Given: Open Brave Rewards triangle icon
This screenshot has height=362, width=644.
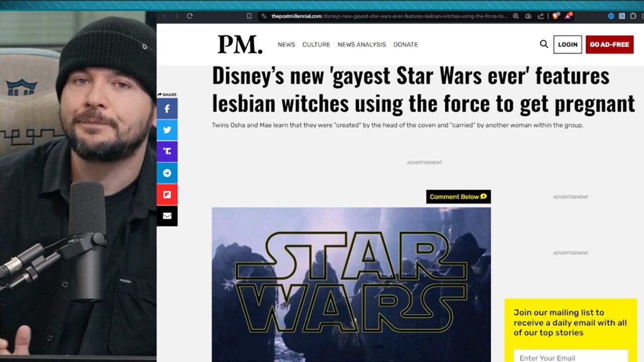Looking at the screenshot, I should (568, 16).
